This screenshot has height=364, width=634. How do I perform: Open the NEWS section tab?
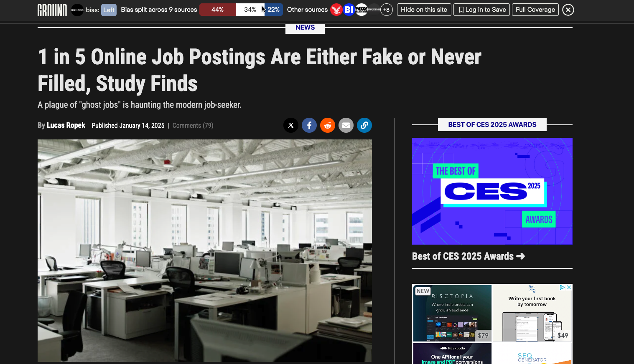[305, 28]
